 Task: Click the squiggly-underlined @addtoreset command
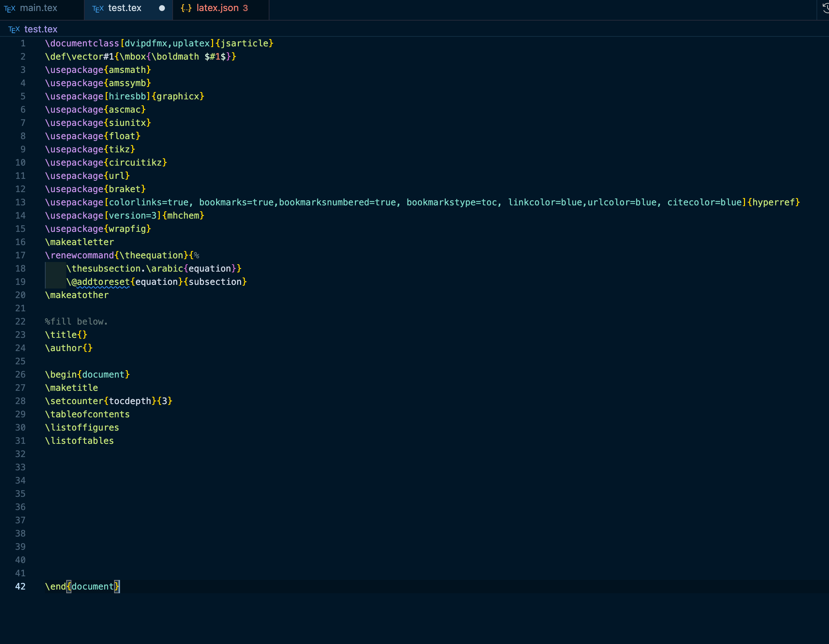pyautogui.click(x=100, y=282)
